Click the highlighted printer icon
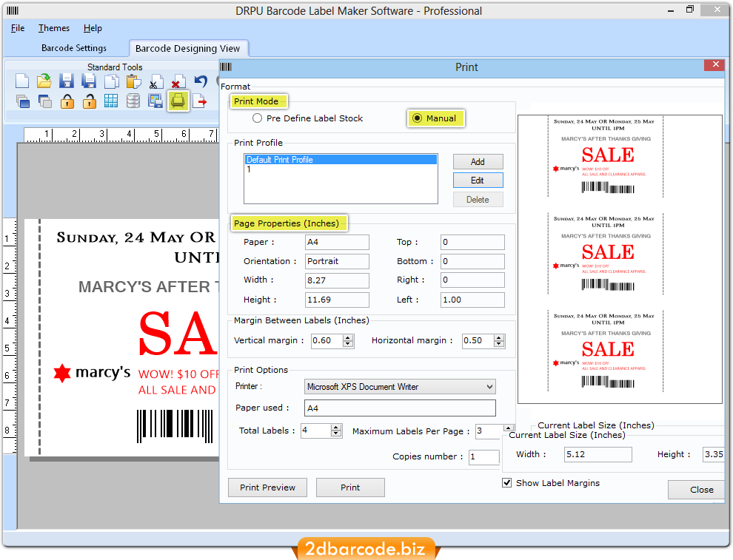The width and height of the screenshot is (733, 560). pyautogui.click(x=178, y=101)
